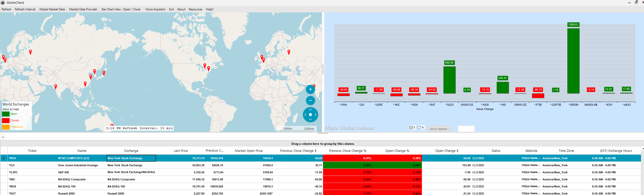Screen dimensions: 644x195
Task: Open the Refresh menu item
Action: click(x=6, y=9)
